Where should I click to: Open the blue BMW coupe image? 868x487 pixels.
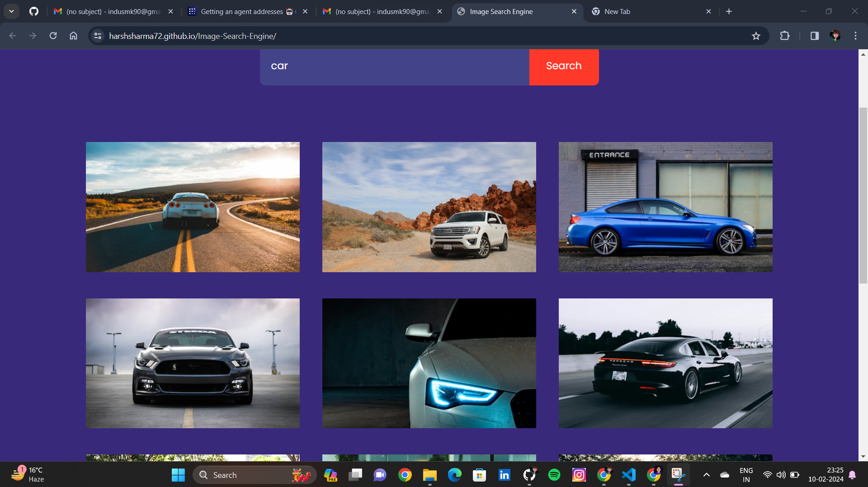tap(665, 207)
